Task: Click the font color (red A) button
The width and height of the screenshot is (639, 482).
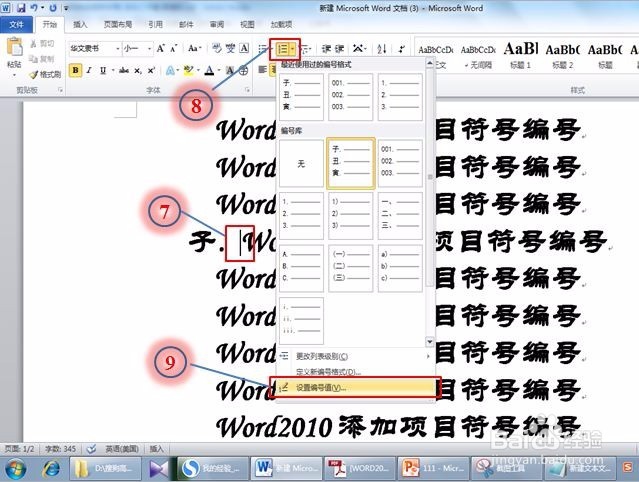Action: coord(209,71)
